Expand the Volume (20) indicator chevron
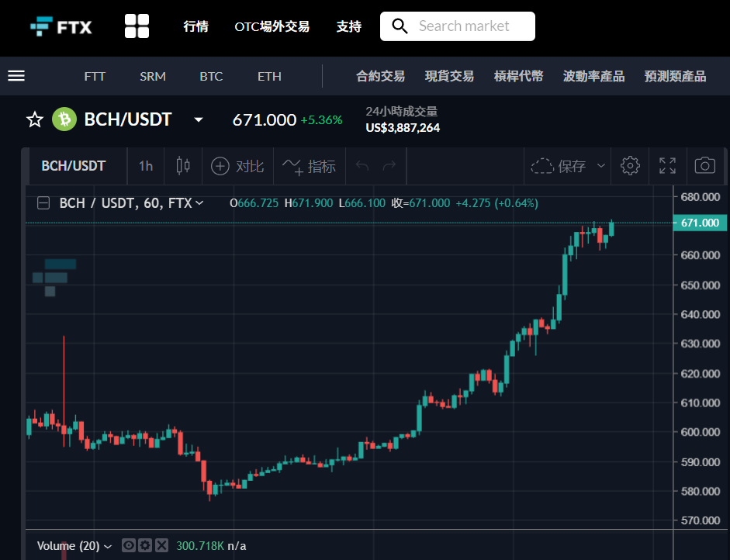Image resolution: width=730 pixels, height=560 pixels. point(108,546)
